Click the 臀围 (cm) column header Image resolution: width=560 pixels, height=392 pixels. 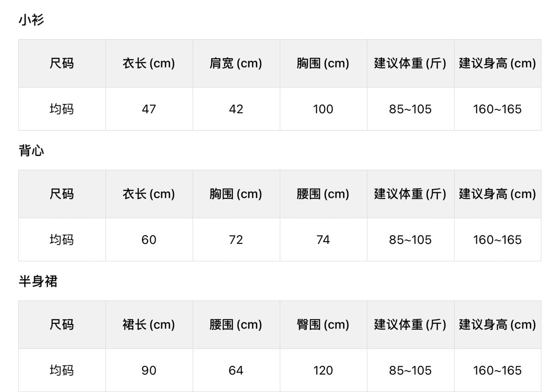(x=323, y=325)
